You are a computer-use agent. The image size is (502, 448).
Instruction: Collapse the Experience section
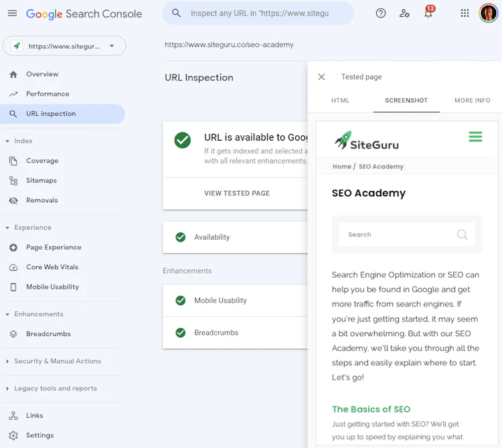[x=7, y=228]
